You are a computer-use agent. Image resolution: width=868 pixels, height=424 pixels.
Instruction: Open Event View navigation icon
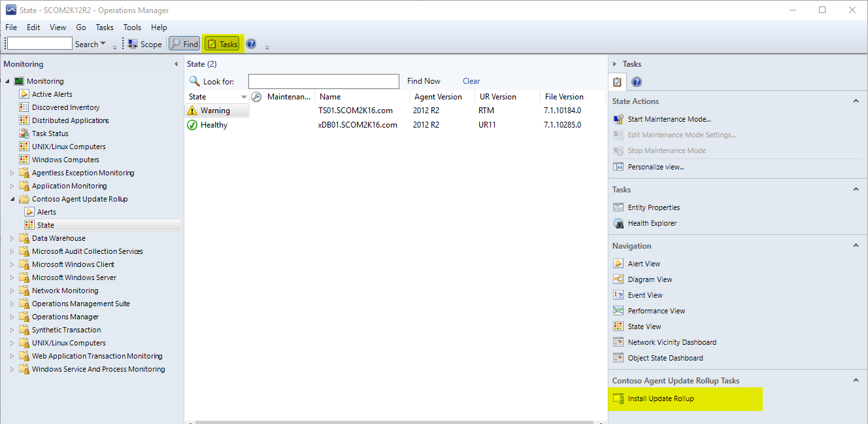[x=618, y=295]
